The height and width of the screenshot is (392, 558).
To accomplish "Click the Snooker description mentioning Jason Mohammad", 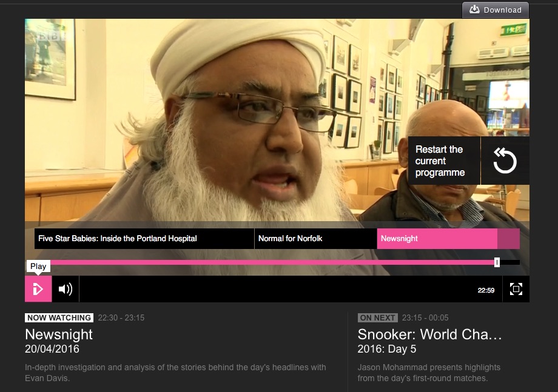I will point(429,373).
